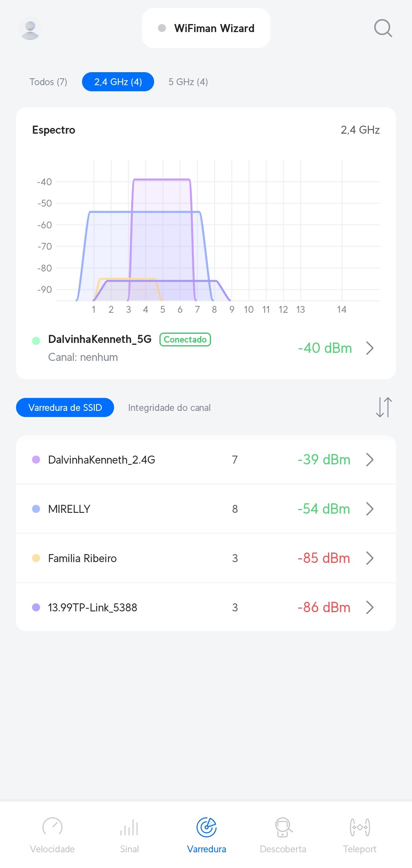Switch filter to 5 GHz (4)
This screenshot has height=868, width=412.
[x=188, y=82]
